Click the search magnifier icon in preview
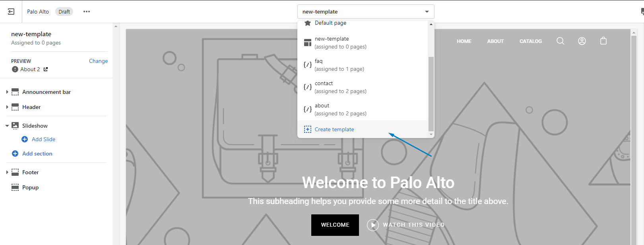Viewport: 644px width, 245px height. coord(561,41)
